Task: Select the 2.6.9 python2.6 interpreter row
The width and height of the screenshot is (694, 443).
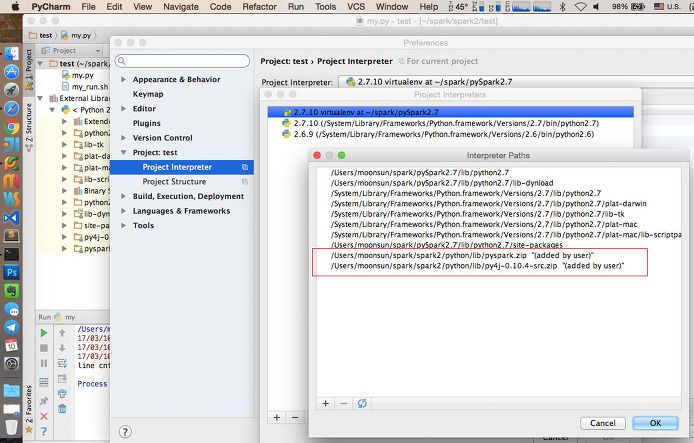Action: click(451, 134)
